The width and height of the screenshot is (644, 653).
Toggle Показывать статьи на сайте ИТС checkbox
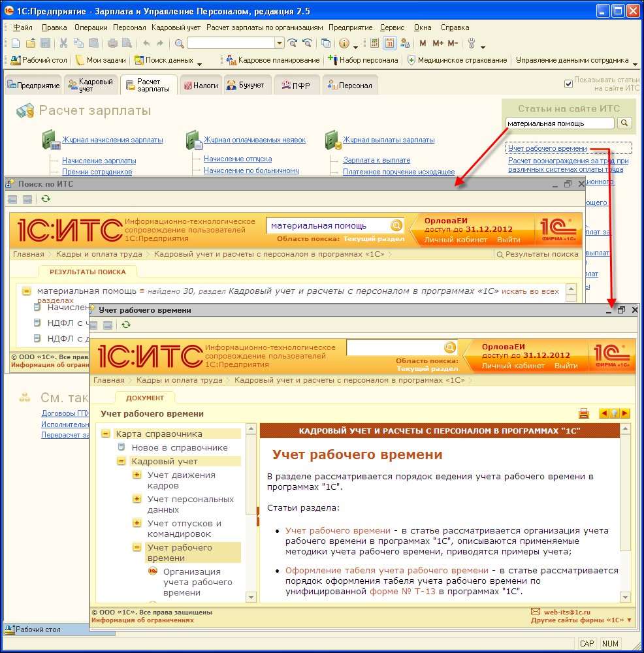point(568,84)
